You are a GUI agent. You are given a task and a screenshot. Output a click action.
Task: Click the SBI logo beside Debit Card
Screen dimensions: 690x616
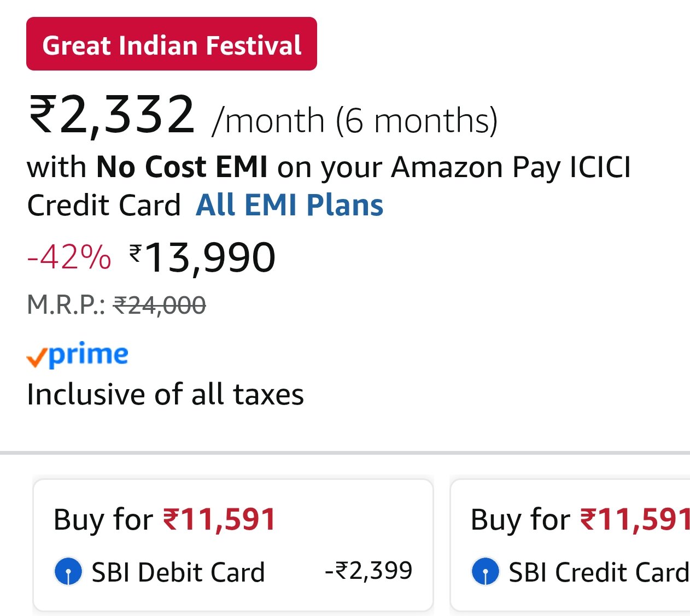(x=68, y=572)
